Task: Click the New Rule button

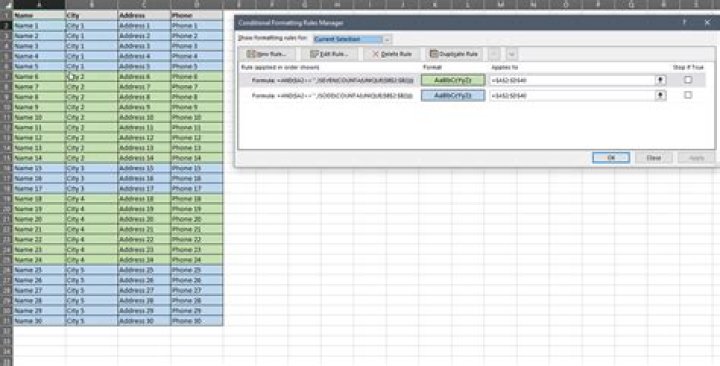Action: coord(267,54)
